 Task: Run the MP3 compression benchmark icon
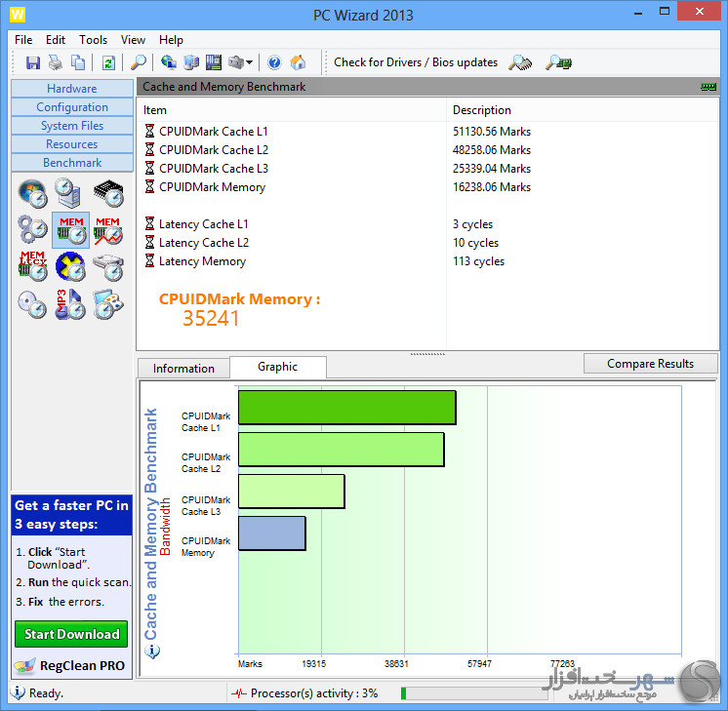pyautogui.click(x=70, y=304)
